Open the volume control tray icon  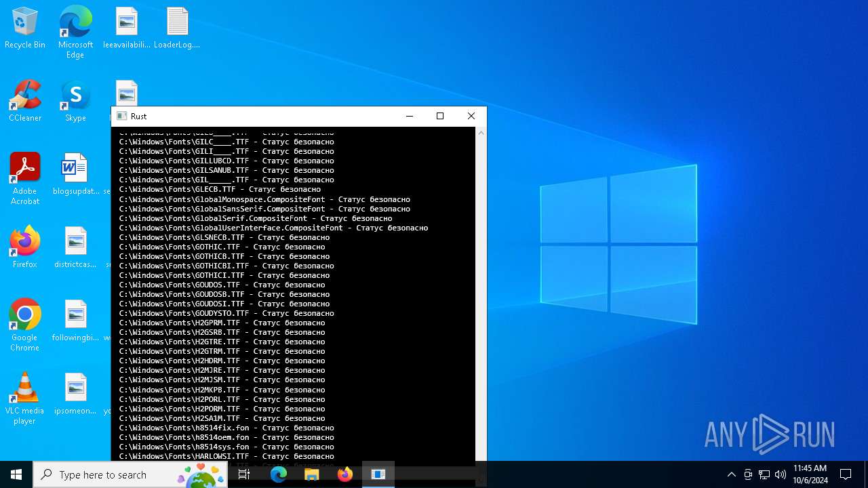(781, 474)
